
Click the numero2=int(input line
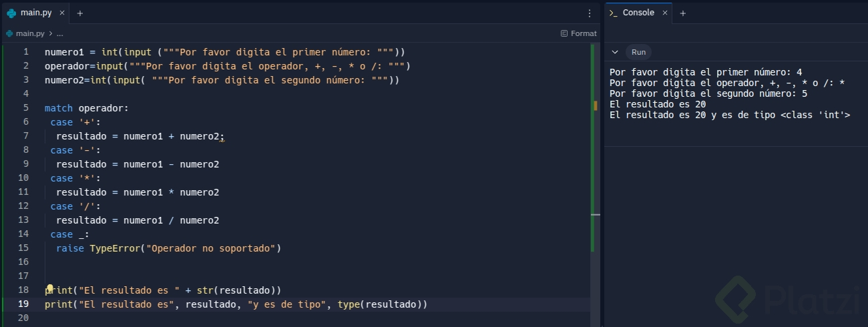[222, 79]
